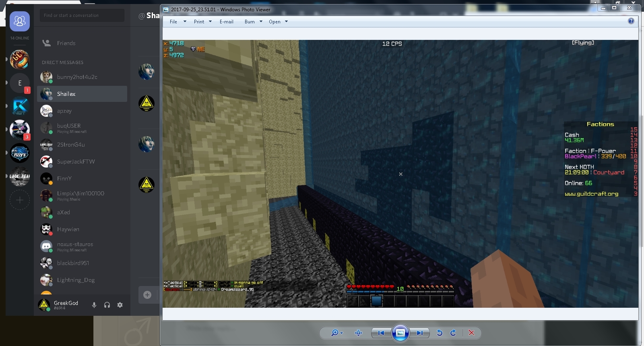Open the Friends list in Discord
This screenshot has height=346, width=644.
tap(82, 43)
